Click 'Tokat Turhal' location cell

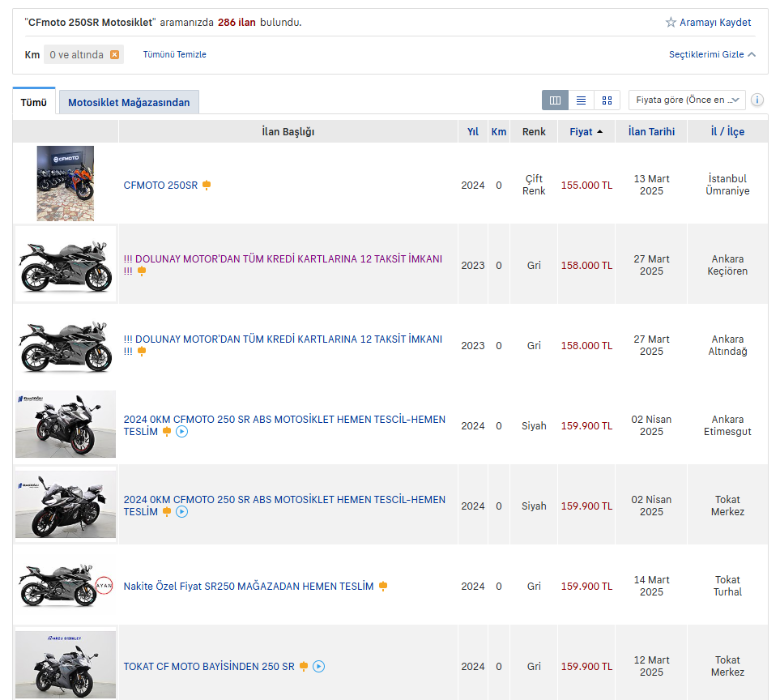pos(727,586)
